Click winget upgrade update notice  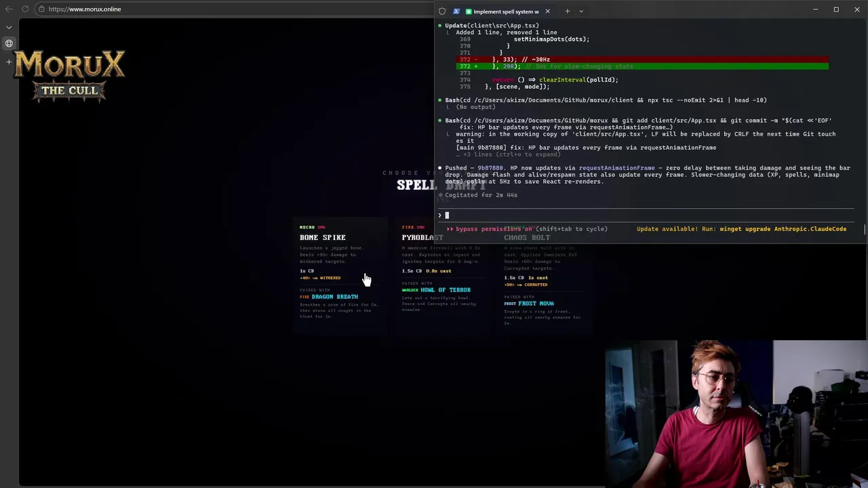[x=741, y=229]
